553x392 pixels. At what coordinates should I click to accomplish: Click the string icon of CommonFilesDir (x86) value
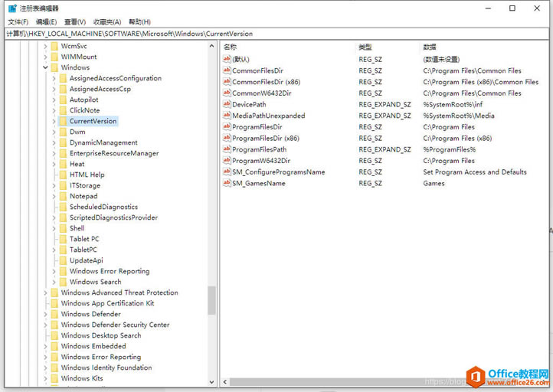point(227,82)
